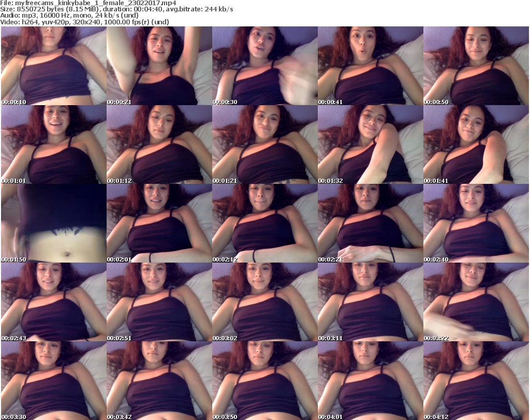The height and width of the screenshot is (420, 530).
Task: Click the 'File:' name line in header
Action: pos(88,3)
